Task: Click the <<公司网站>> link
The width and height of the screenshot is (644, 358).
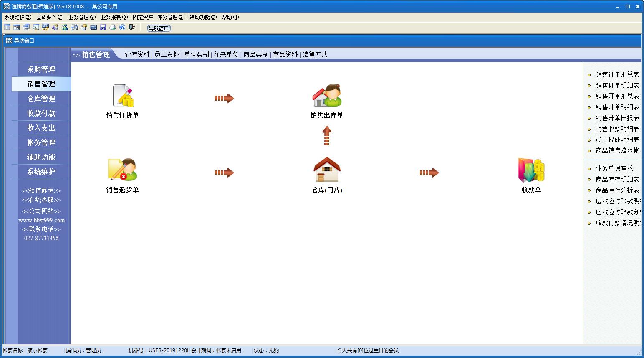Action: coord(41,211)
